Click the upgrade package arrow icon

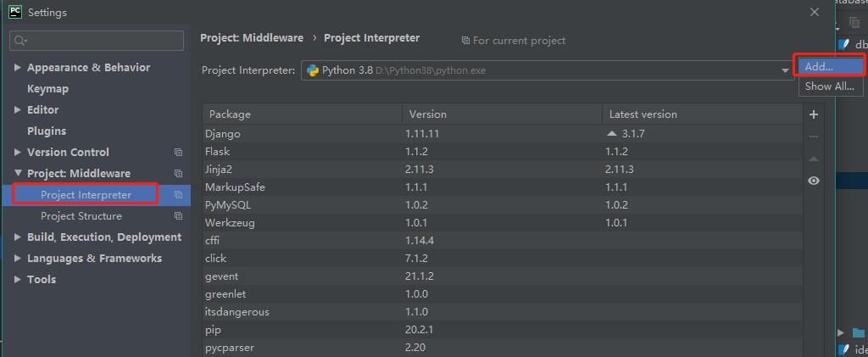[x=814, y=159]
